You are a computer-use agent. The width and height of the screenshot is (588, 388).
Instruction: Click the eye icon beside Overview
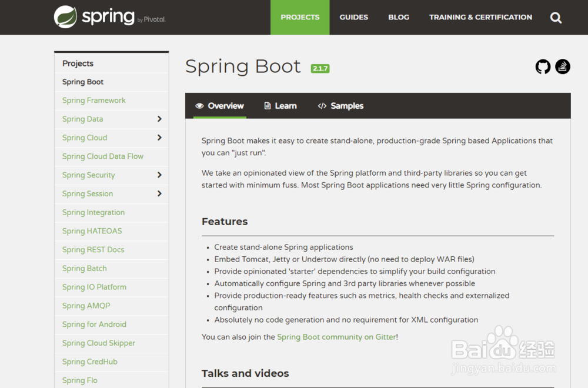pos(199,106)
